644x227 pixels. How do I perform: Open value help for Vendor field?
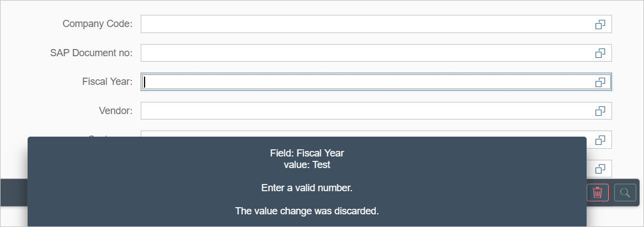pos(600,111)
